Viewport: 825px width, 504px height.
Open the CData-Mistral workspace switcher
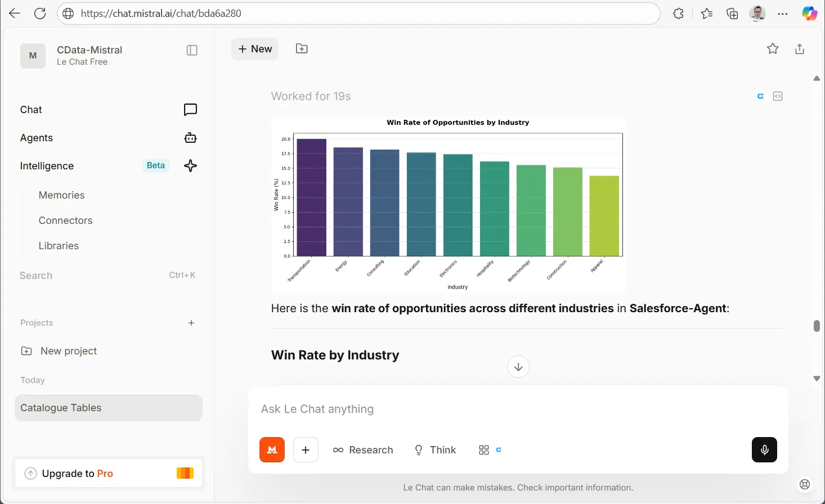[x=90, y=55]
